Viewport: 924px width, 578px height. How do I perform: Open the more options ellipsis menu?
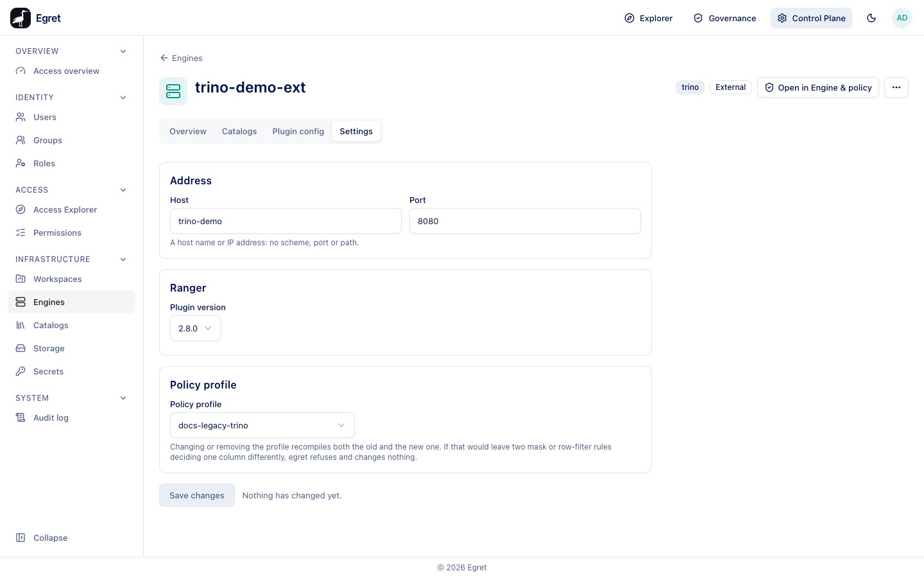tap(896, 87)
